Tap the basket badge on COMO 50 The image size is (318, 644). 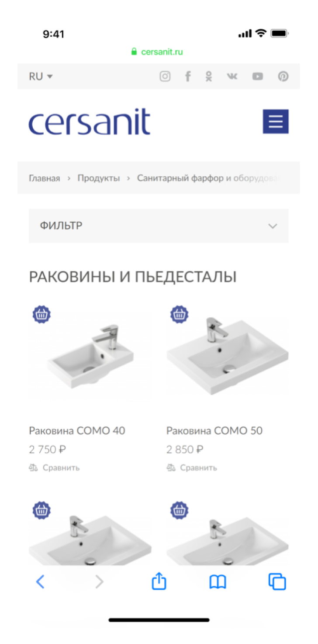[179, 314]
